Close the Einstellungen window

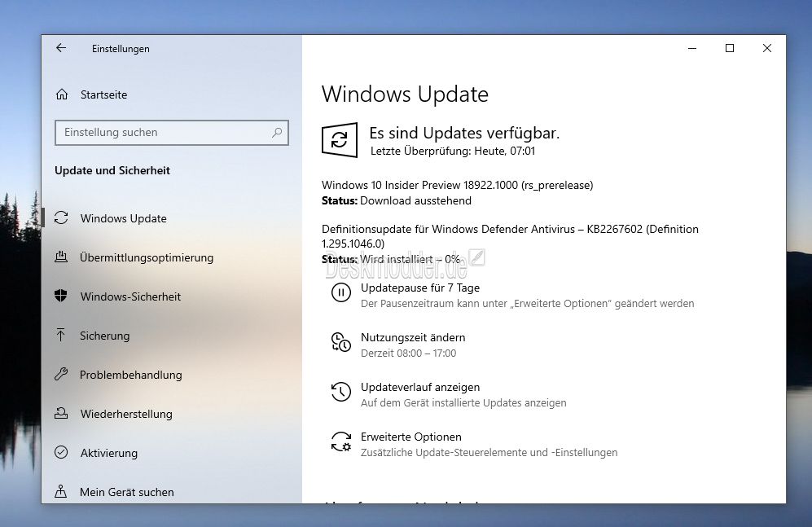pyautogui.click(x=767, y=48)
